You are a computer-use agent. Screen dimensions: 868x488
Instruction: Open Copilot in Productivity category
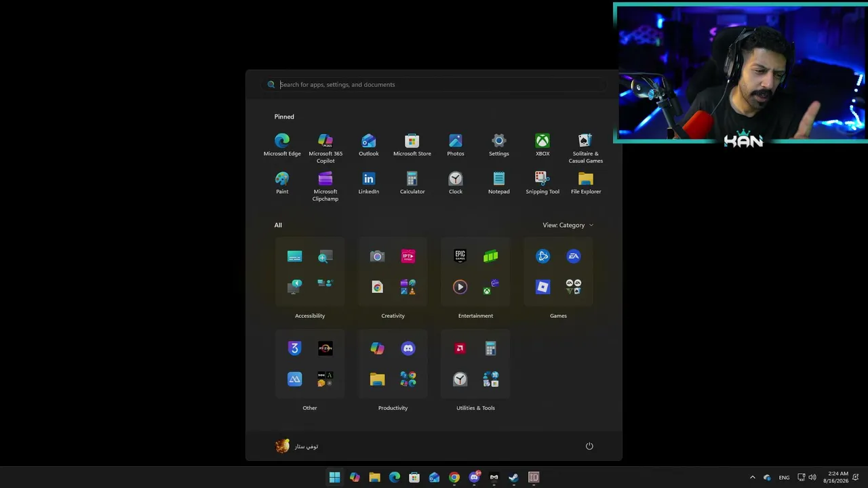point(377,348)
